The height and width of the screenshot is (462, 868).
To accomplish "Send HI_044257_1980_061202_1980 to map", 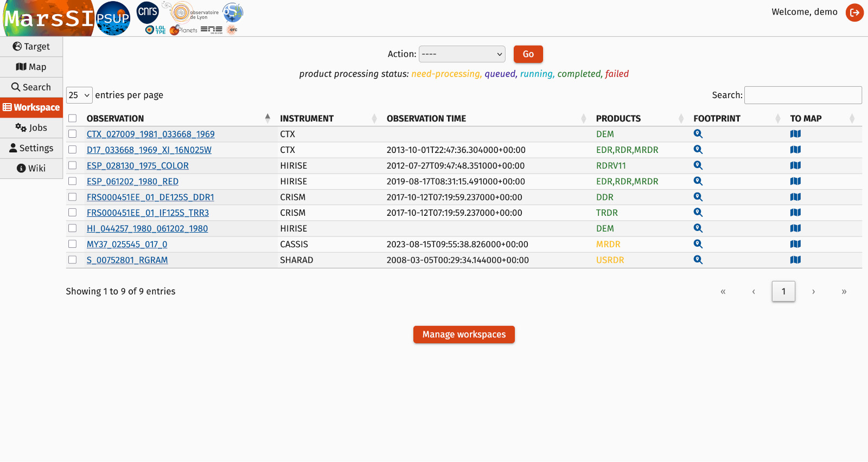I will point(795,228).
